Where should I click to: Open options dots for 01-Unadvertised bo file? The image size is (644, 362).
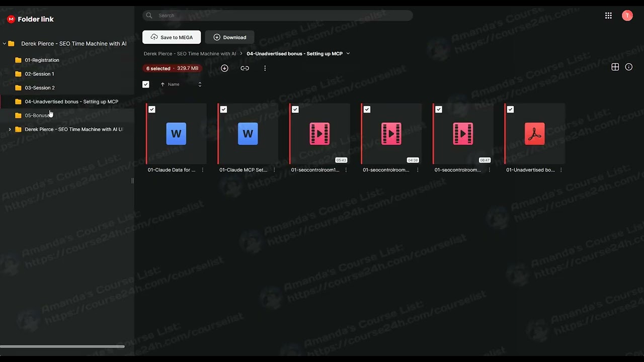point(561,170)
